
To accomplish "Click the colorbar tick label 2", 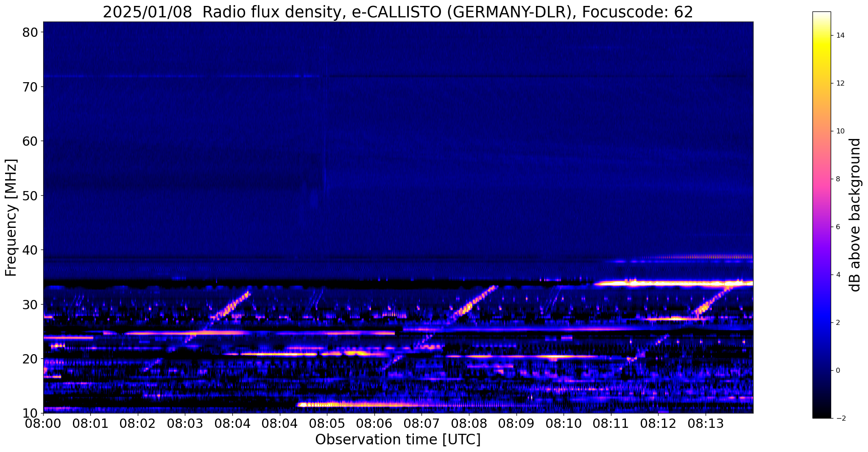I will (838, 323).
